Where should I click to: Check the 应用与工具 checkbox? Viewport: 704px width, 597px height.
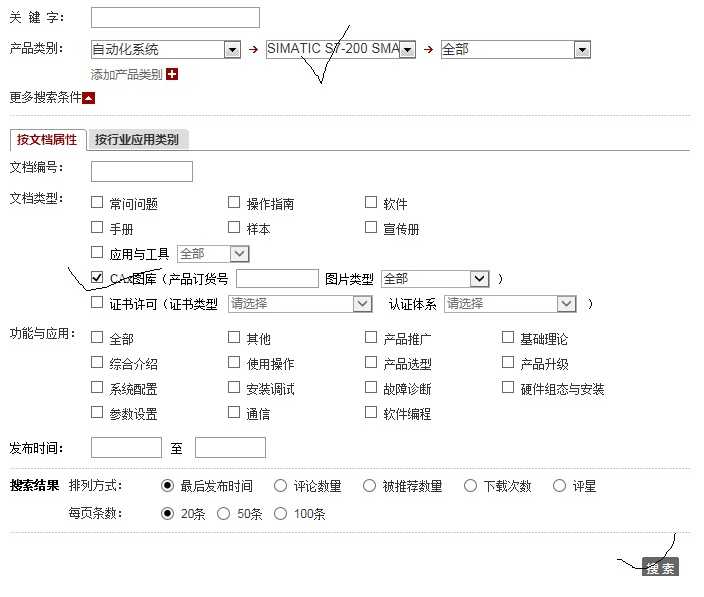click(x=97, y=252)
